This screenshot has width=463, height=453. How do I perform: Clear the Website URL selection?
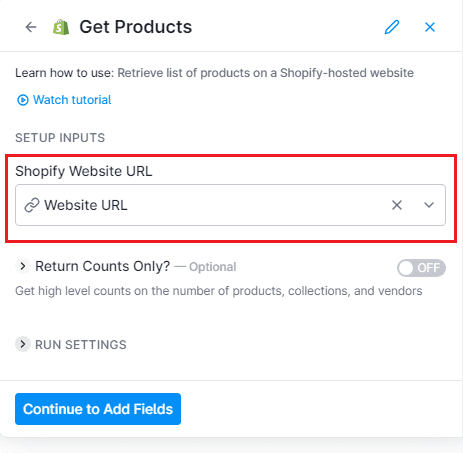397,205
